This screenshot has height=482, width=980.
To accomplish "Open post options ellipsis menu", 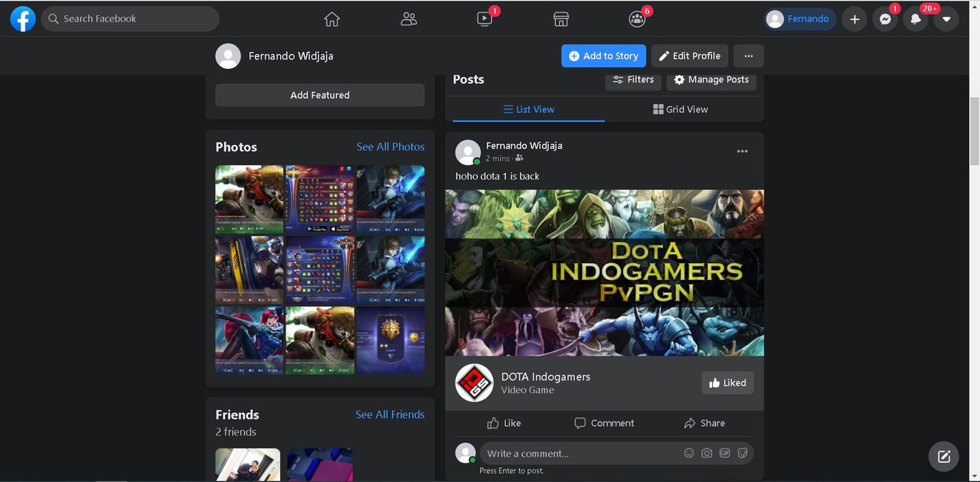I will pyautogui.click(x=742, y=151).
